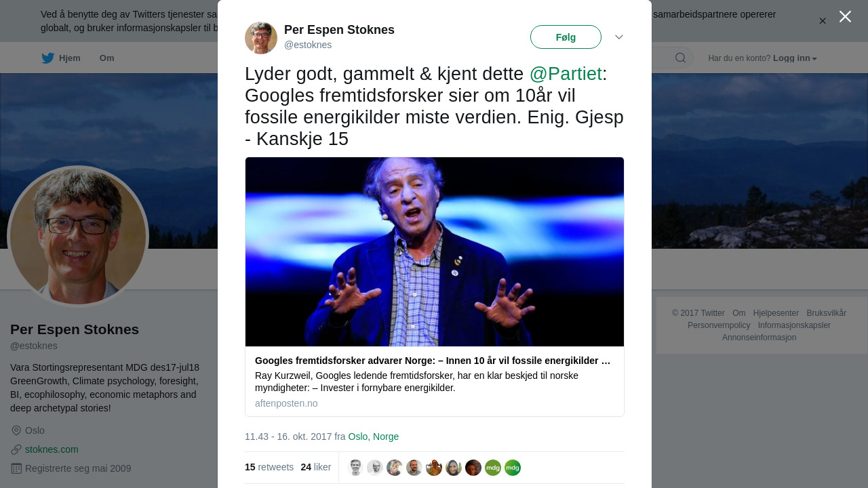Open the @Partiet mention link
Viewport: 868px width, 488px height.
click(x=566, y=74)
